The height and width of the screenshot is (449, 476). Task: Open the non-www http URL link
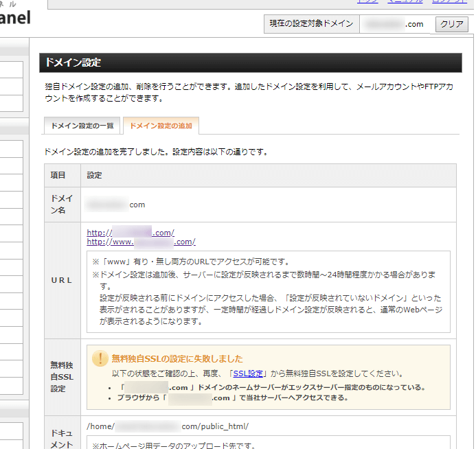[x=131, y=232]
